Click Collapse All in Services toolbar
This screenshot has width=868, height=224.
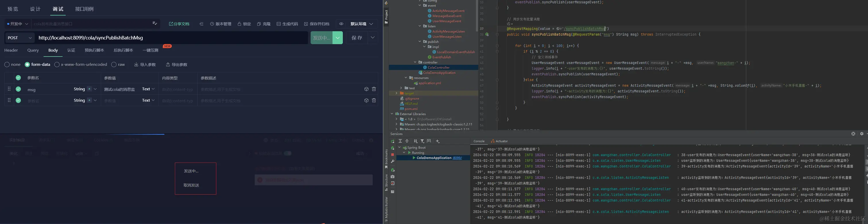tap(407, 141)
